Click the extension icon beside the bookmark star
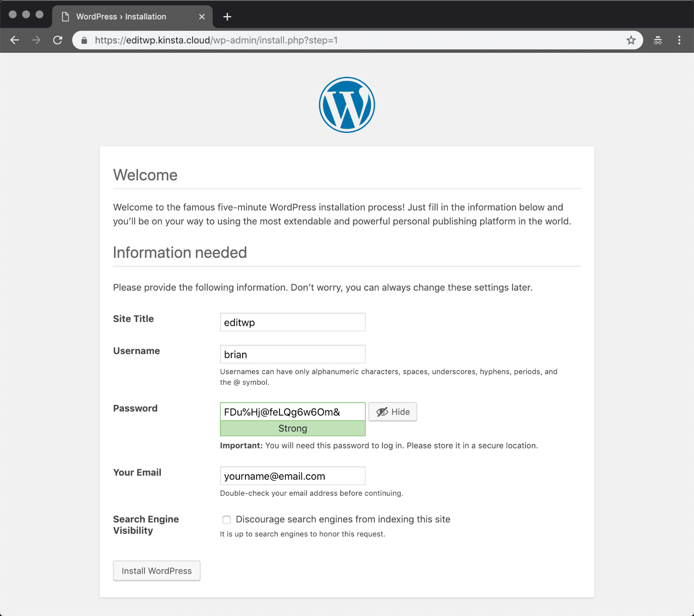 [657, 40]
